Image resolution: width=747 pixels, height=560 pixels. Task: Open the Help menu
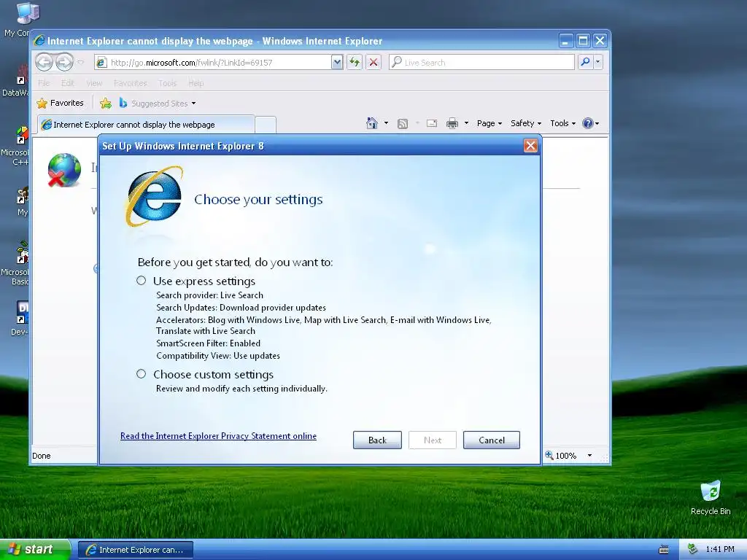196,83
